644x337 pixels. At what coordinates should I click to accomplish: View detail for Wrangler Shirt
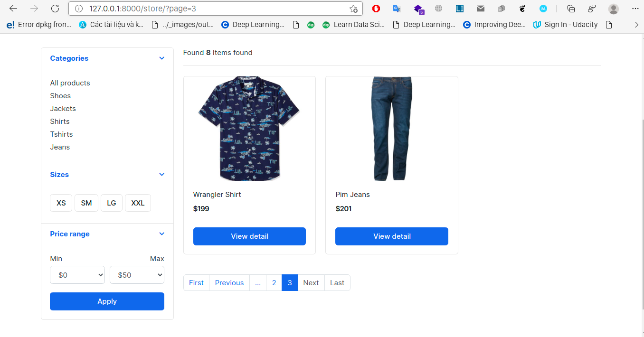tap(249, 236)
